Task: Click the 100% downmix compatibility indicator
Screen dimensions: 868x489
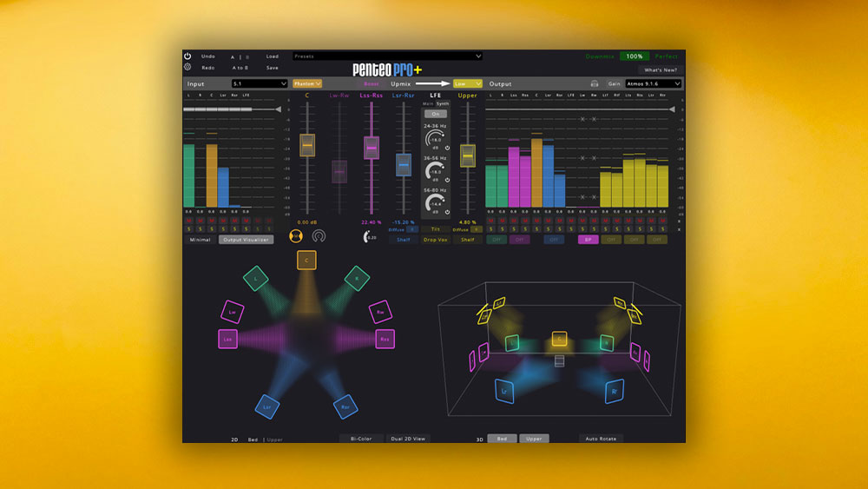Action: click(635, 56)
